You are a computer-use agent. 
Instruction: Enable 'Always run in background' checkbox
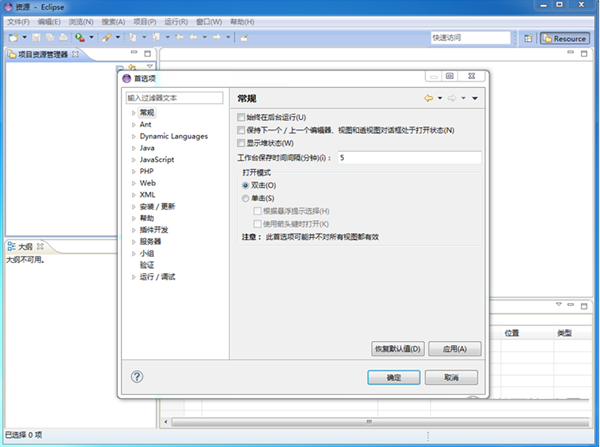pos(240,118)
